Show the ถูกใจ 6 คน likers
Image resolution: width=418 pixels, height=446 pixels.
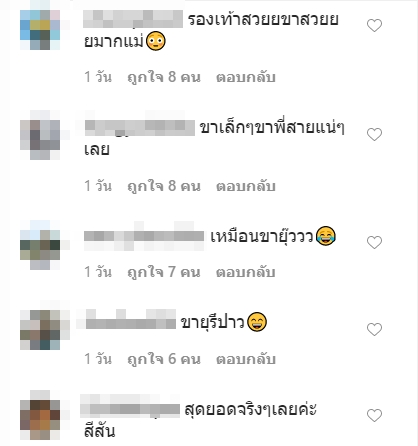pos(164,359)
